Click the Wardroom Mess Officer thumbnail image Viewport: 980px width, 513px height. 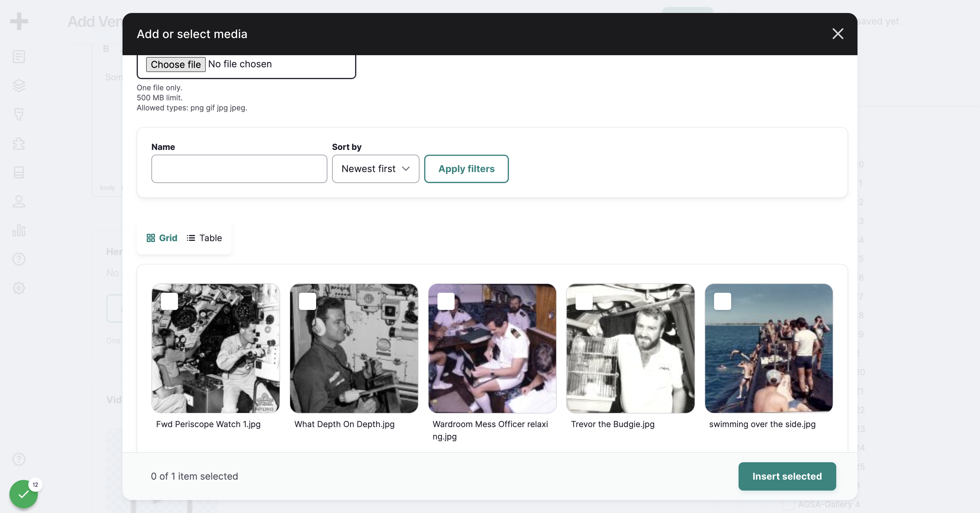point(492,348)
